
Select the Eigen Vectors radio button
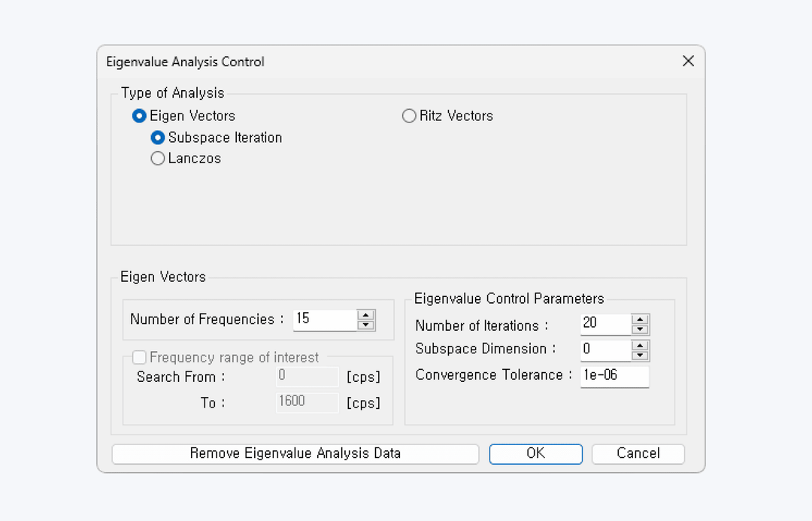pos(139,116)
